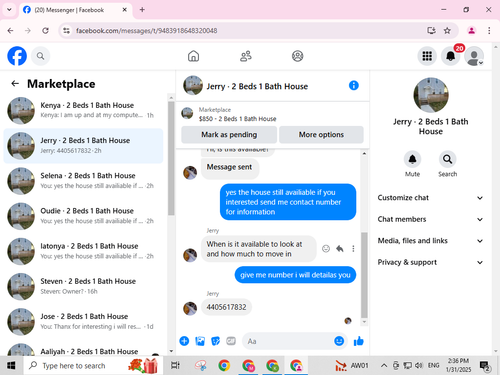This screenshot has width=500, height=375.
Task: Open the Steven conversation
Action: (x=83, y=286)
